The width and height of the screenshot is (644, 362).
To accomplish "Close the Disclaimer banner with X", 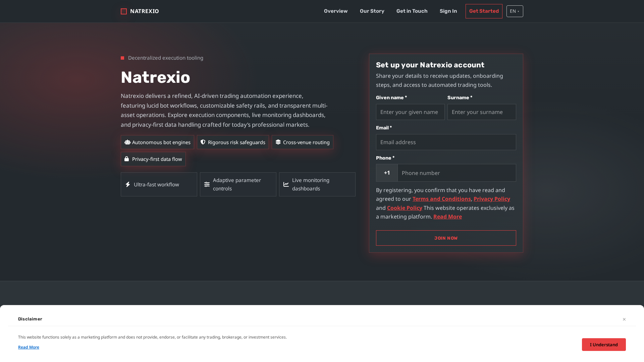I will pos(624,319).
